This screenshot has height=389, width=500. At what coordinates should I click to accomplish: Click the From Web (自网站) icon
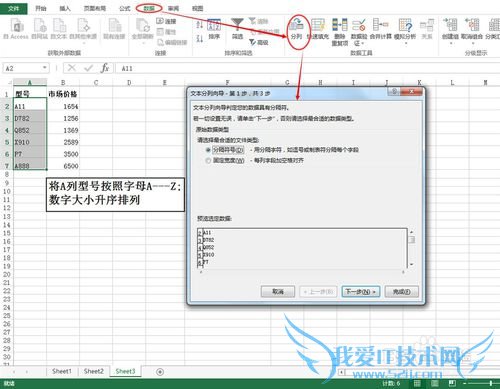click(x=40, y=29)
